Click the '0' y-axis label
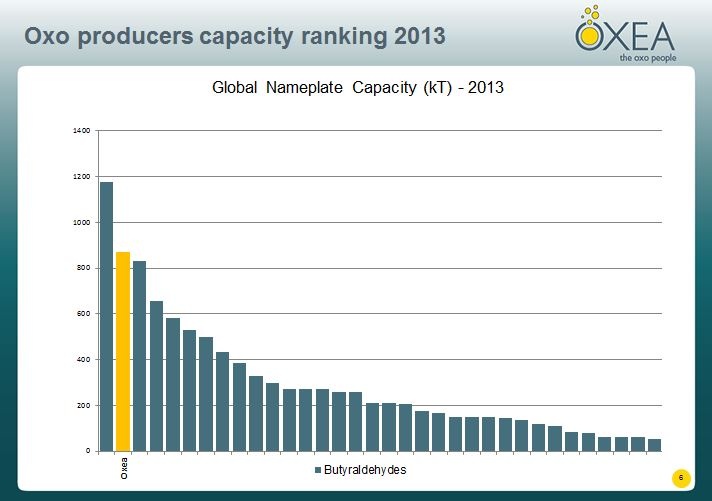 pos(88,451)
